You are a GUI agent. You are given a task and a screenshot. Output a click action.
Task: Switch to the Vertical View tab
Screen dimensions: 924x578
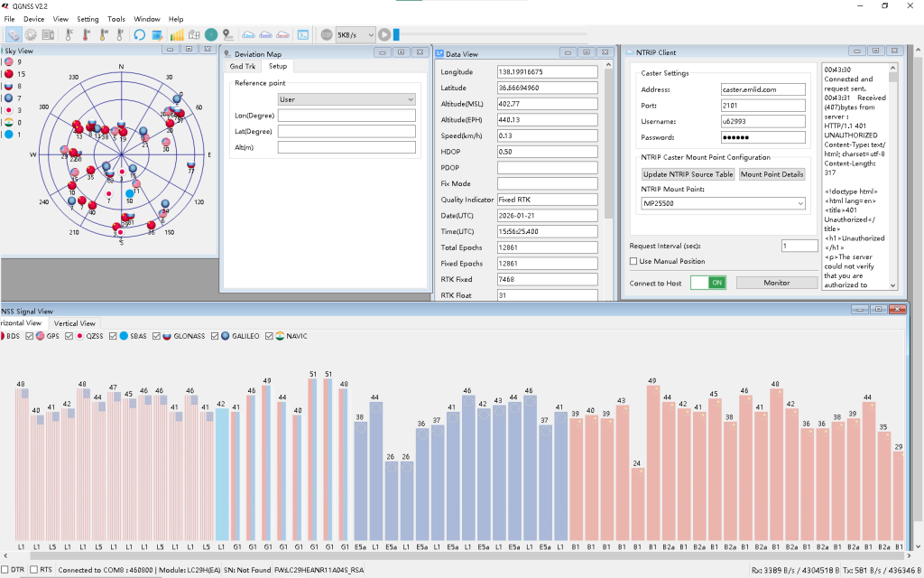74,323
